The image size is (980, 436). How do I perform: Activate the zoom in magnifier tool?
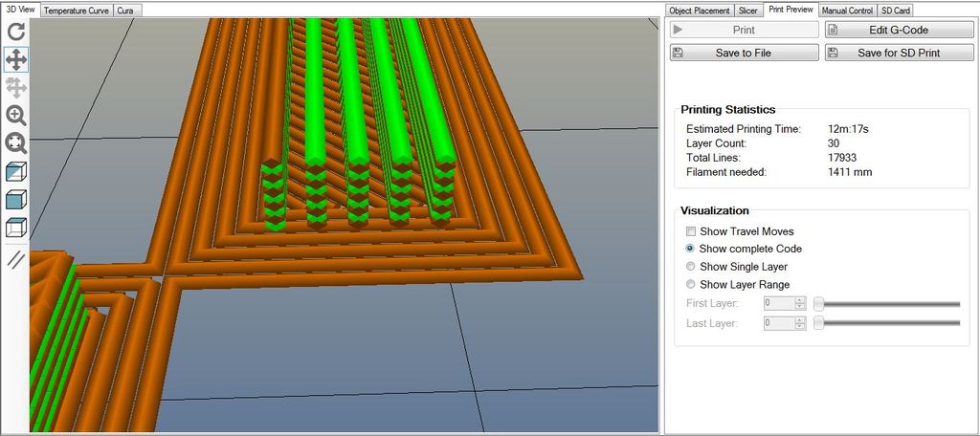click(15, 116)
